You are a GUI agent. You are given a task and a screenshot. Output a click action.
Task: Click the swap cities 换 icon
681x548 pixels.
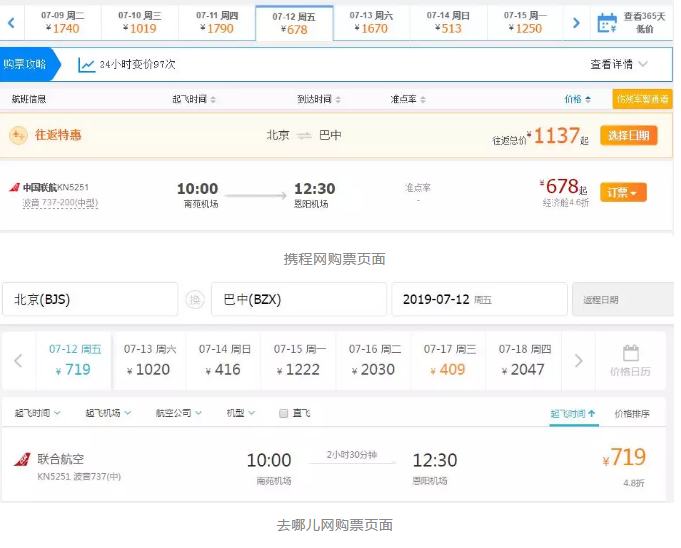click(x=195, y=299)
